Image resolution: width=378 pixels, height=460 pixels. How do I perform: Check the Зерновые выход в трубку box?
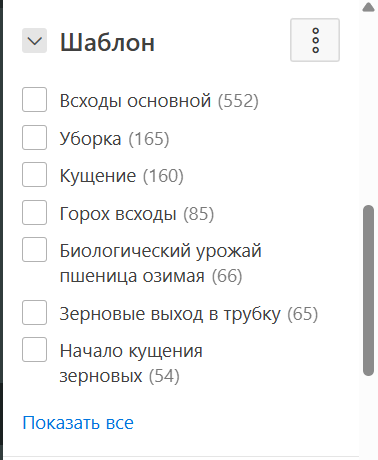34,312
